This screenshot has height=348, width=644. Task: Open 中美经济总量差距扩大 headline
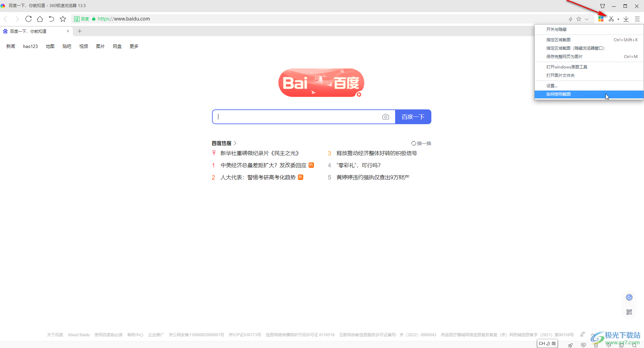pos(263,165)
